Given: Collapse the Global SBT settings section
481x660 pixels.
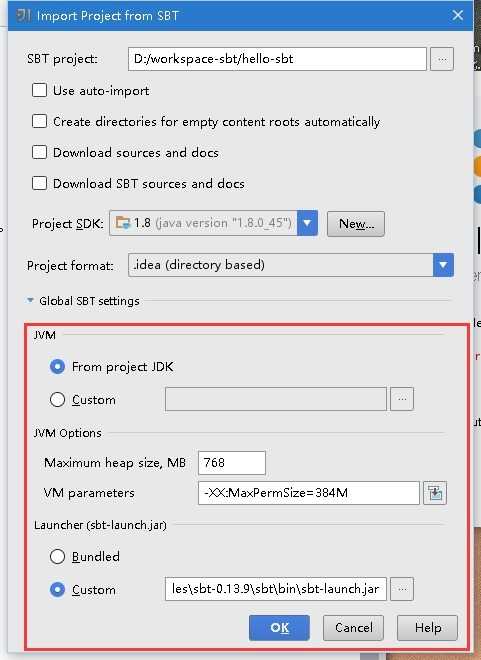Looking at the screenshot, I should 30,301.
